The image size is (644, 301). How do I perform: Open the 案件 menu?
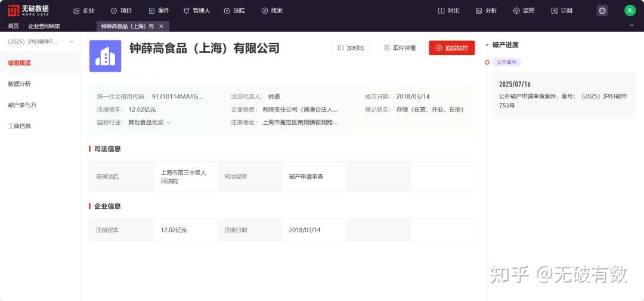[159, 11]
